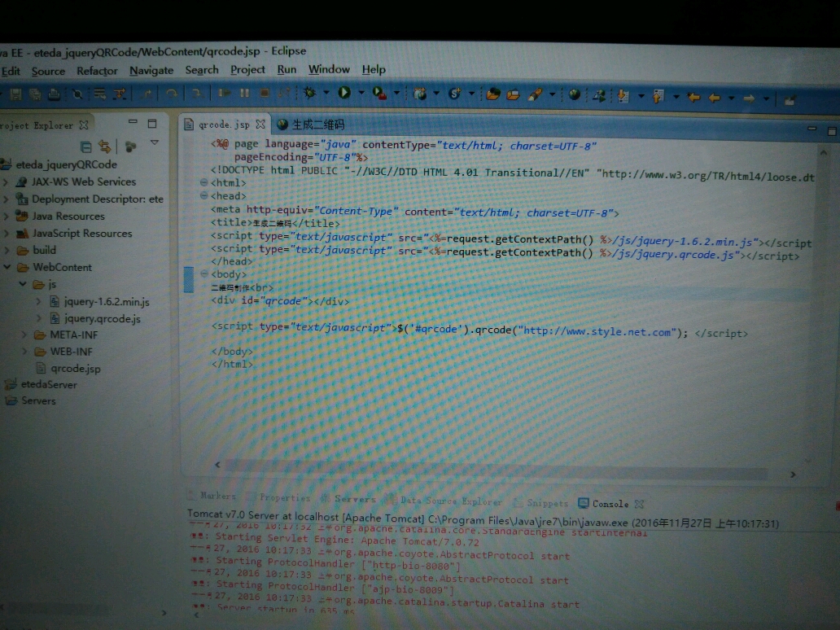Select the Servers view tab
The height and width of the screenshot is (630, 840).
tap(348, 499)
